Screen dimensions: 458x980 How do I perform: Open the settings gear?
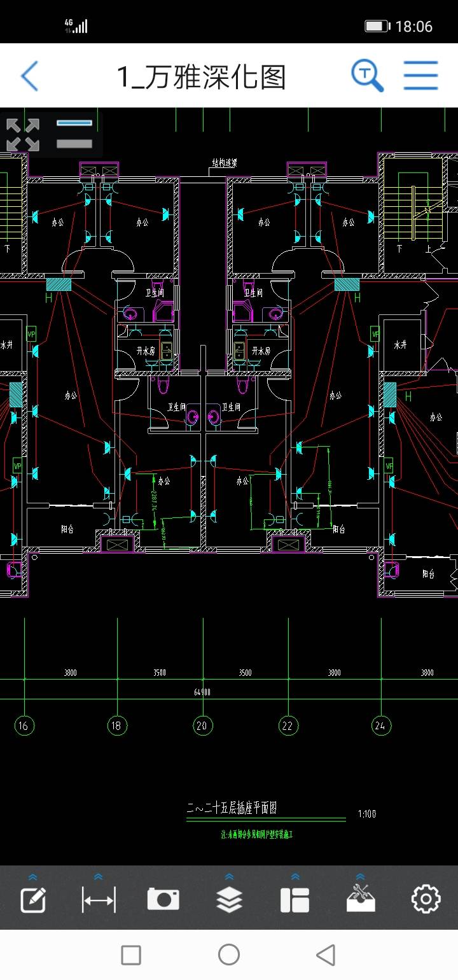[426, 900]
